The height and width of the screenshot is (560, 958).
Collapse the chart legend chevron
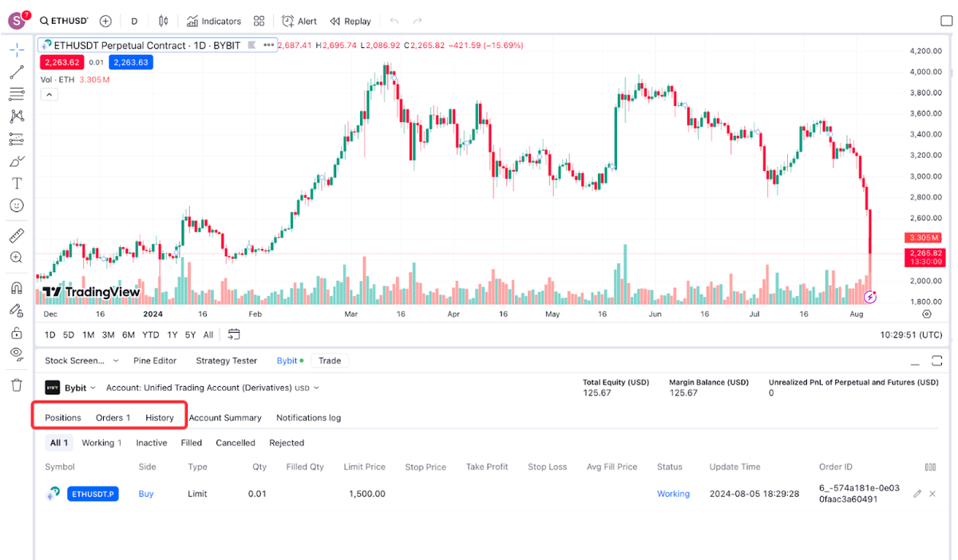(x=49, y=95)
